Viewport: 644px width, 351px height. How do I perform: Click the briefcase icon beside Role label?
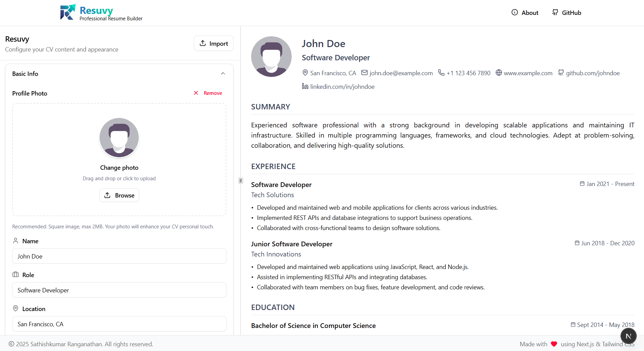(x=16, y=274)
